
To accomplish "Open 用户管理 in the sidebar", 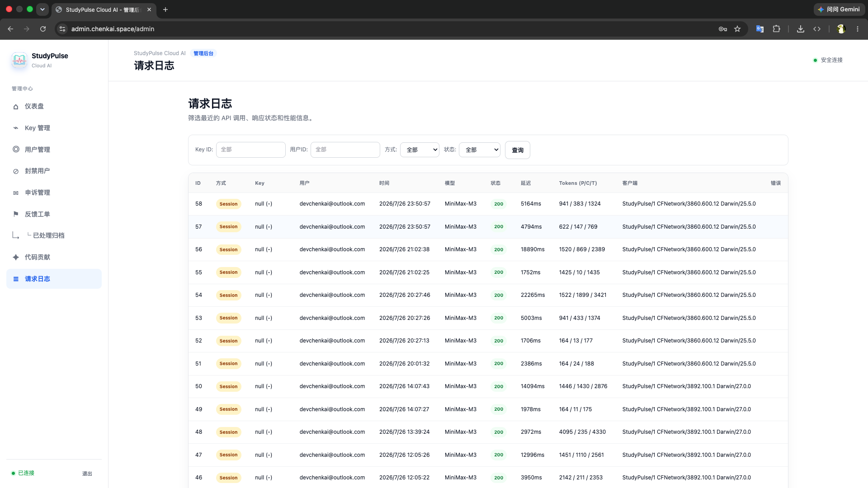I will 54,150.
